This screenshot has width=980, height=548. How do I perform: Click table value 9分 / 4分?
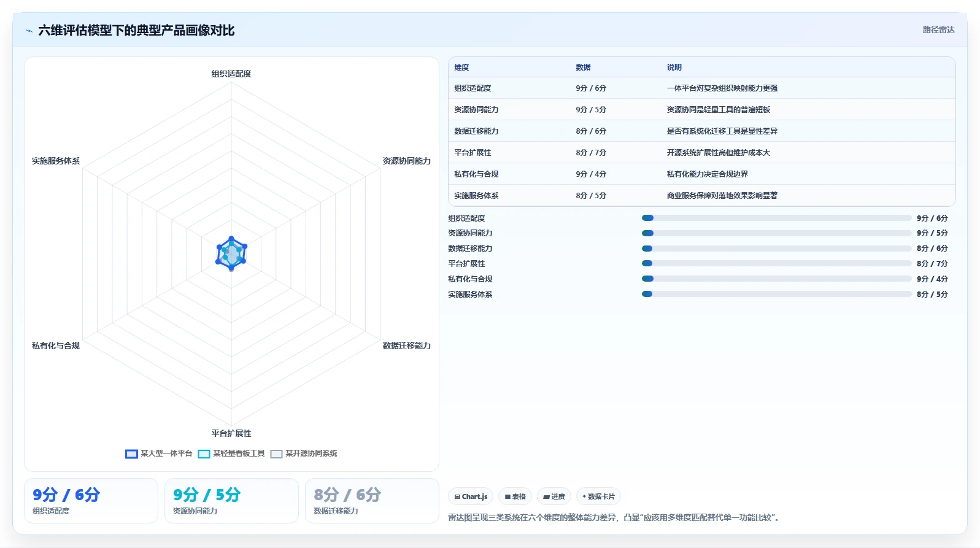pyautogui.click(x=591, y=174)
